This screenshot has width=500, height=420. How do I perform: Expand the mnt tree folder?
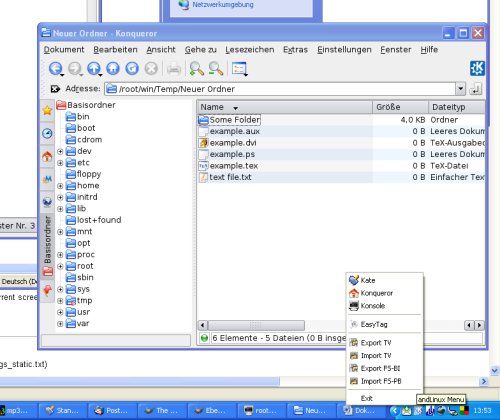[60, 232]
